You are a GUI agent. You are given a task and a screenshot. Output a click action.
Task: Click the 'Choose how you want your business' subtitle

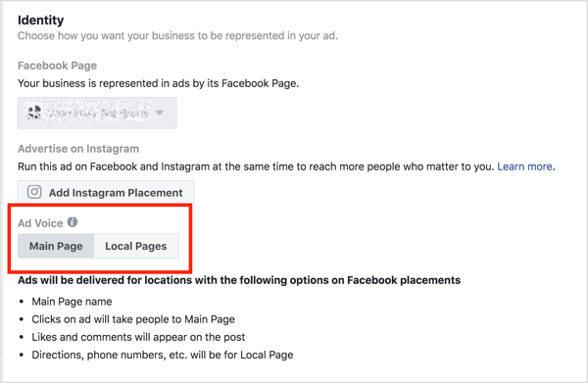[x=177, y=36]
